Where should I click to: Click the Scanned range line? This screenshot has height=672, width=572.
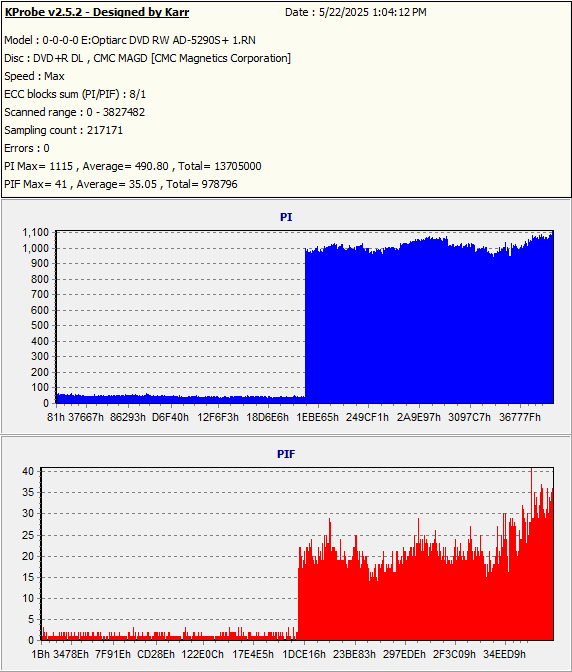[75, 112]
